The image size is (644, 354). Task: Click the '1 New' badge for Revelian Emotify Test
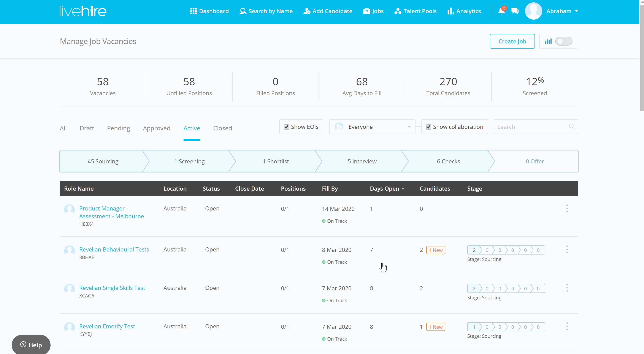pyautogui.click(x=436, y=327)
